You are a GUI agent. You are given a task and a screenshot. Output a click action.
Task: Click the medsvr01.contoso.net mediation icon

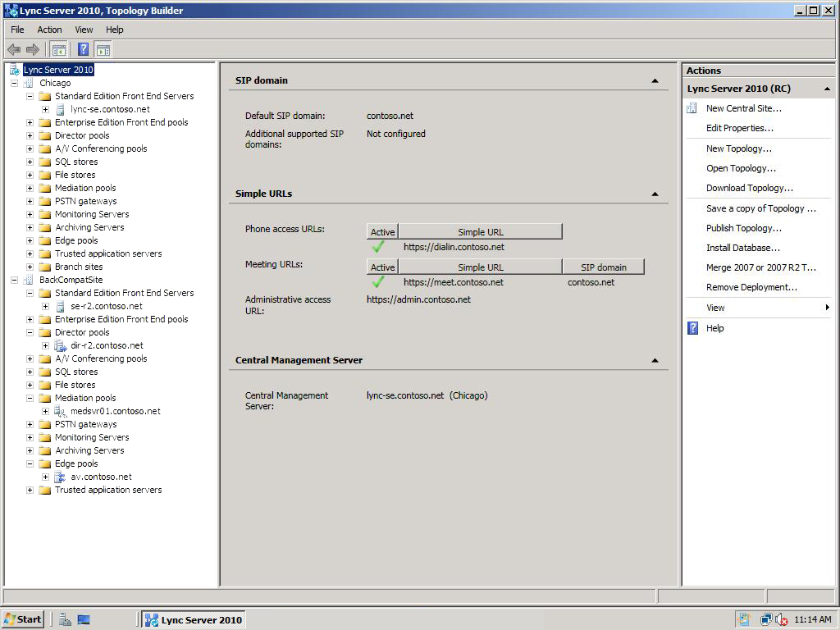tap(61, 412)
